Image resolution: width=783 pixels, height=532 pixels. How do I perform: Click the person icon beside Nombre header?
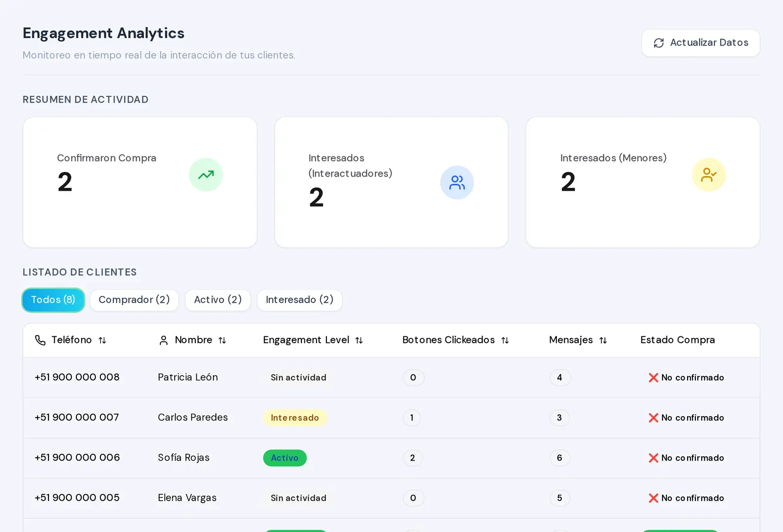click(x=164, y=340)
